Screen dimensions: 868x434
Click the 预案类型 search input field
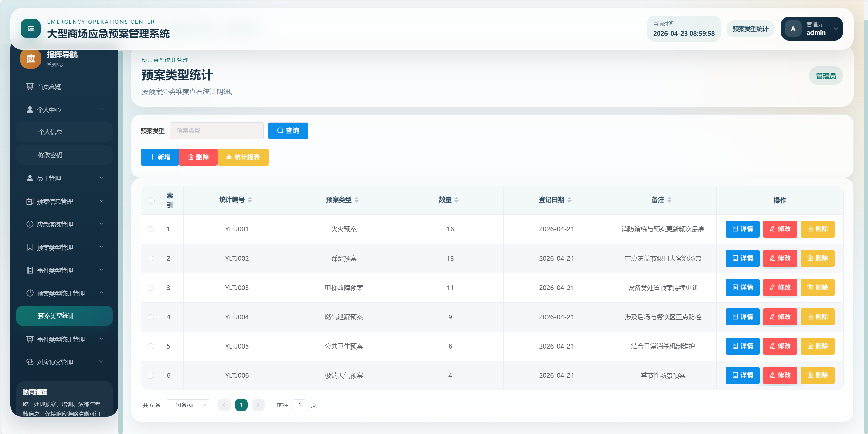tap(216, 131)
